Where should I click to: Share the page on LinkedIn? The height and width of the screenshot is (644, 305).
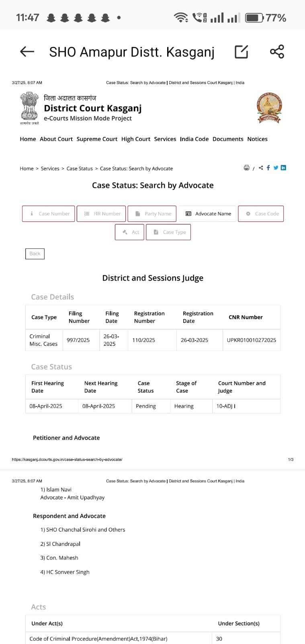tap(283, 168)
